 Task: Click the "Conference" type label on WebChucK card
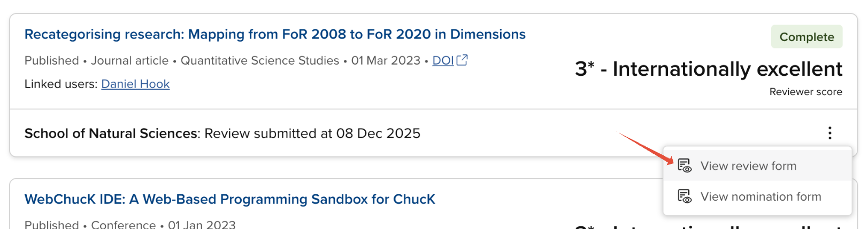(x=123, y=225)
